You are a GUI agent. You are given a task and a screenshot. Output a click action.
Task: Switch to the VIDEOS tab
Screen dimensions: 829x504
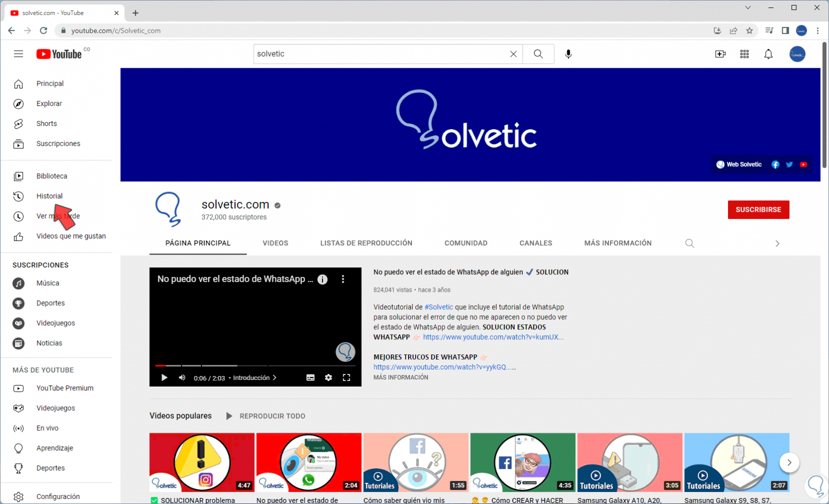275,243
